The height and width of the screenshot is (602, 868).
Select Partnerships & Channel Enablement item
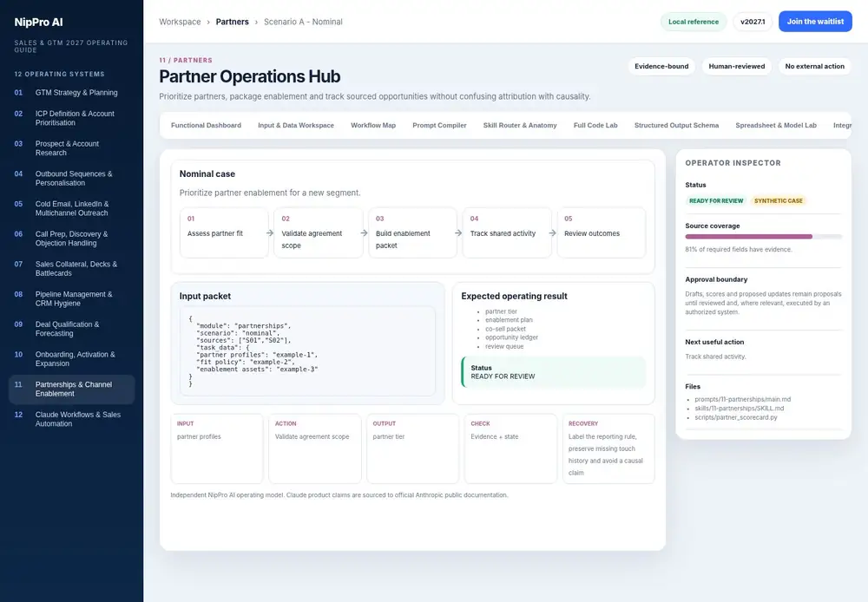[x=71, y=389]
